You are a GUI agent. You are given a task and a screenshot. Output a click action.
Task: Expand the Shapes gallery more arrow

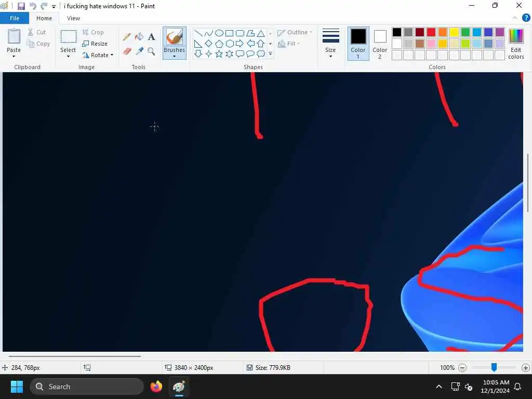coord(270,54)
